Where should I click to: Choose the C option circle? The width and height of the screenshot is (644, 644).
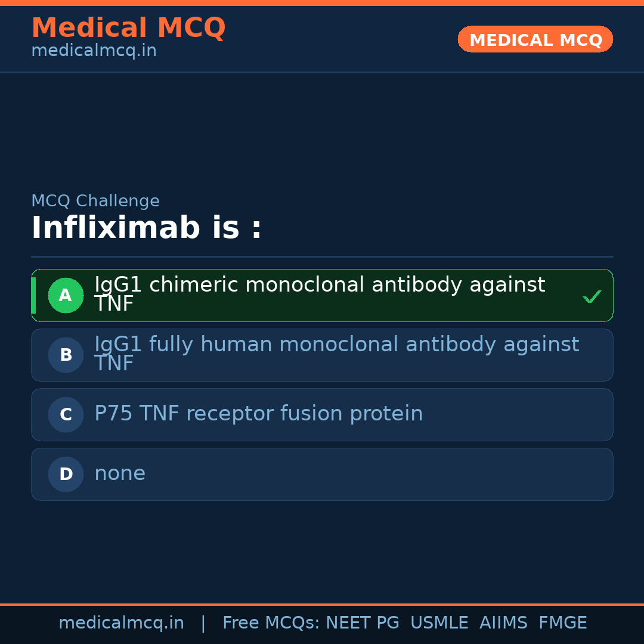(66, 414)
